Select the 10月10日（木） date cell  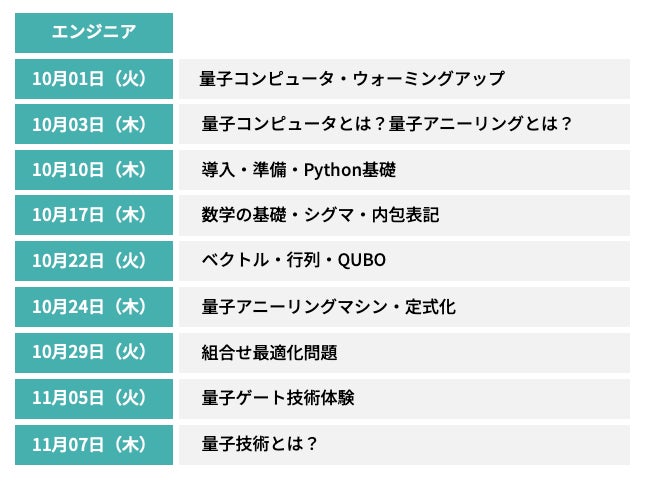(x=94, y=170)
